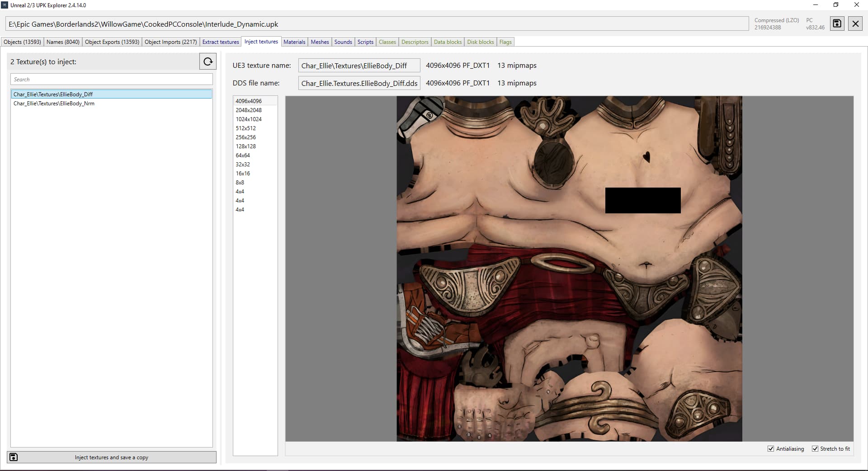
Task: Click the close package X icon
Action: 855,24
